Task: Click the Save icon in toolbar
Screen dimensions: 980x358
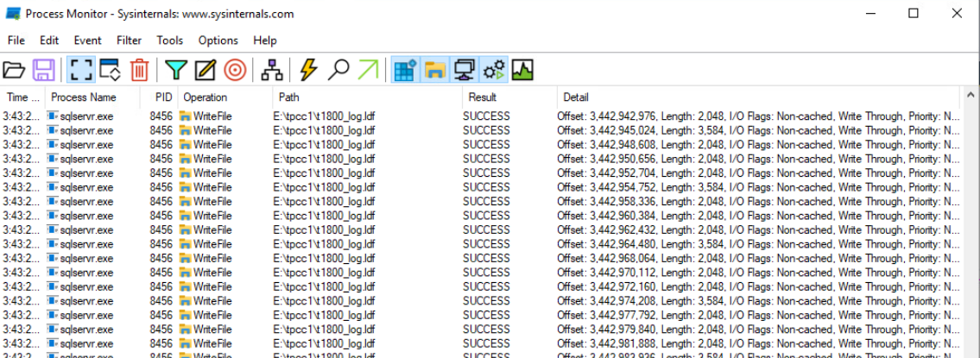Action: [44, 70]
